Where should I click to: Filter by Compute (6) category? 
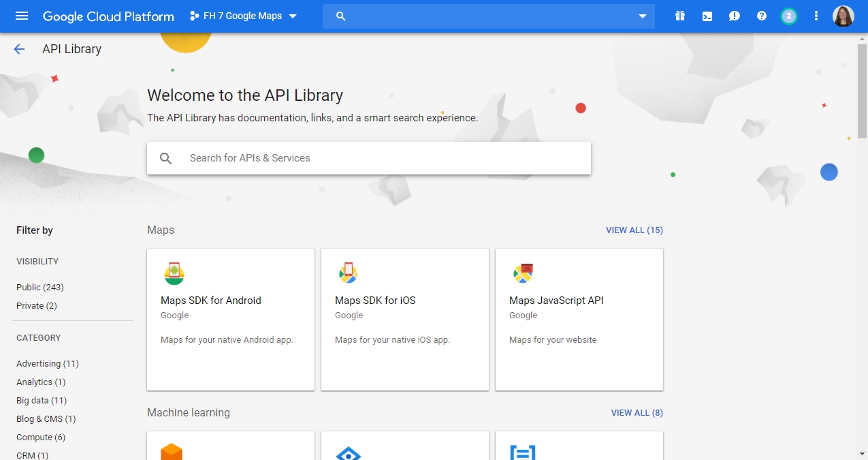pos(41,438)
